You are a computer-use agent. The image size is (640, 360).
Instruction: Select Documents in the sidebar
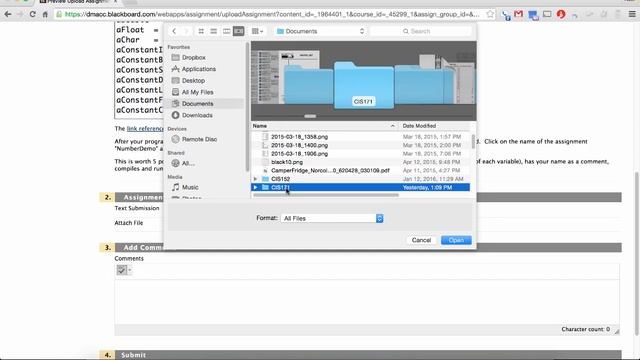(197, 104)
